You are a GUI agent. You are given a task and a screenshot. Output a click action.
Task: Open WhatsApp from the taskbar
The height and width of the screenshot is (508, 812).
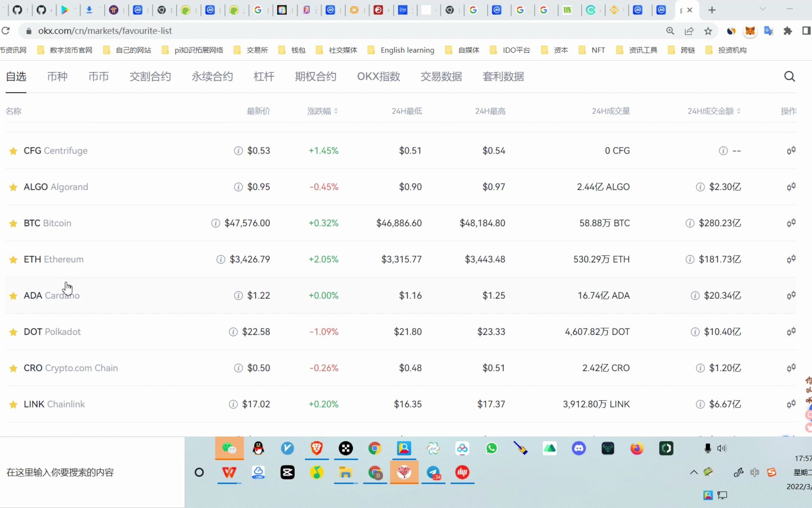[x=491, y=448]
